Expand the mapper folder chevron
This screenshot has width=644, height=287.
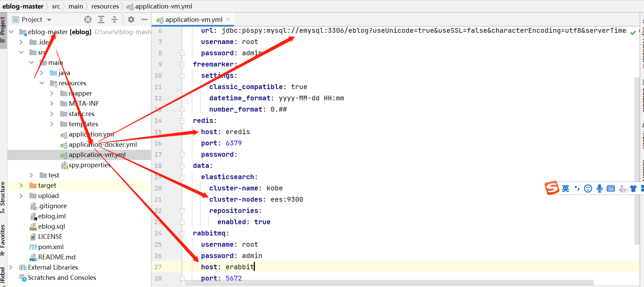pos(52,93)
